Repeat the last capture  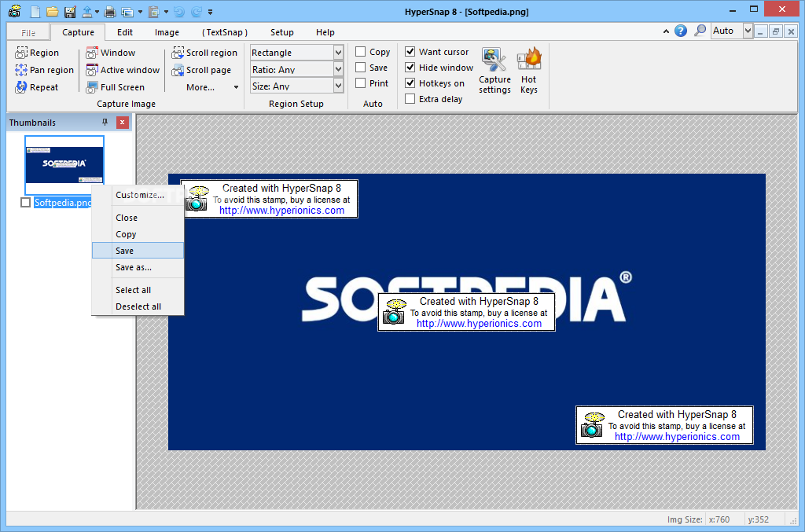[x=36, y=87]
